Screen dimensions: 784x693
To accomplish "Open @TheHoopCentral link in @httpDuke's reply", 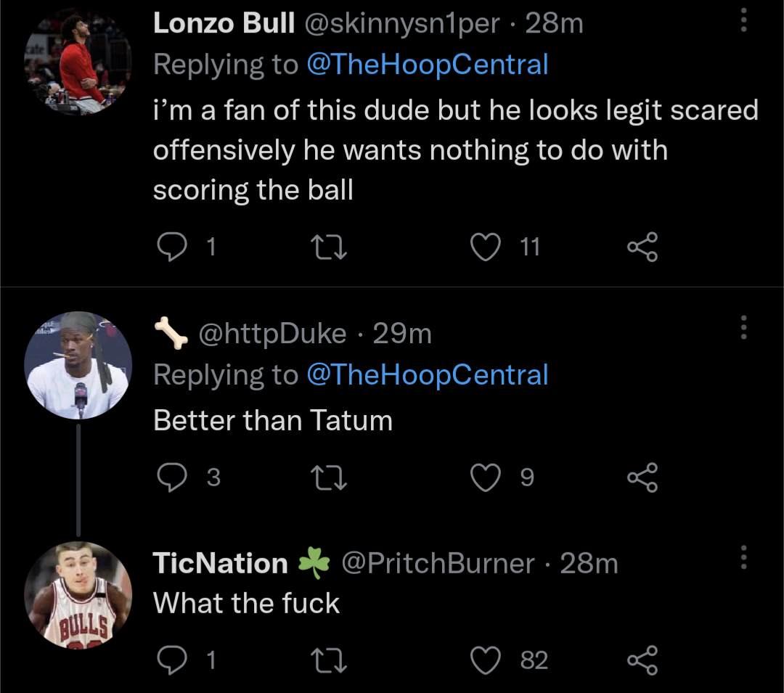I will point(427,374).
